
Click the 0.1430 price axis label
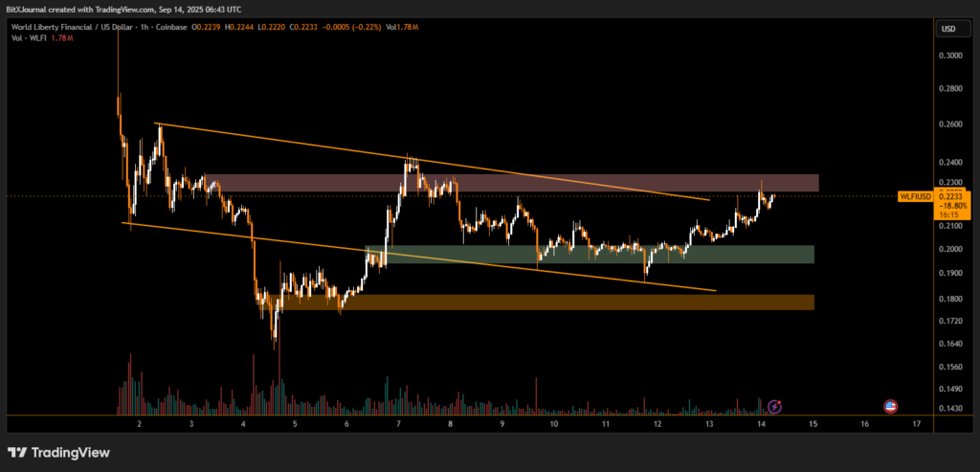point(950,410)
